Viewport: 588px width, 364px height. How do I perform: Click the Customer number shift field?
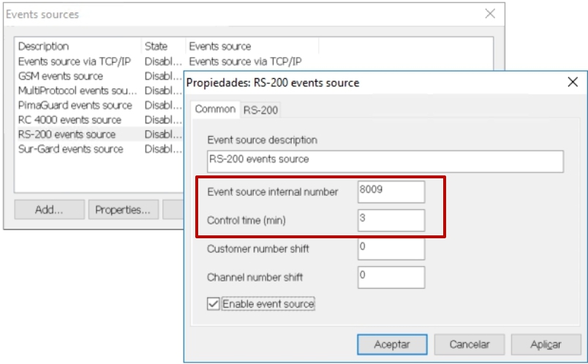tap(391, 249)
